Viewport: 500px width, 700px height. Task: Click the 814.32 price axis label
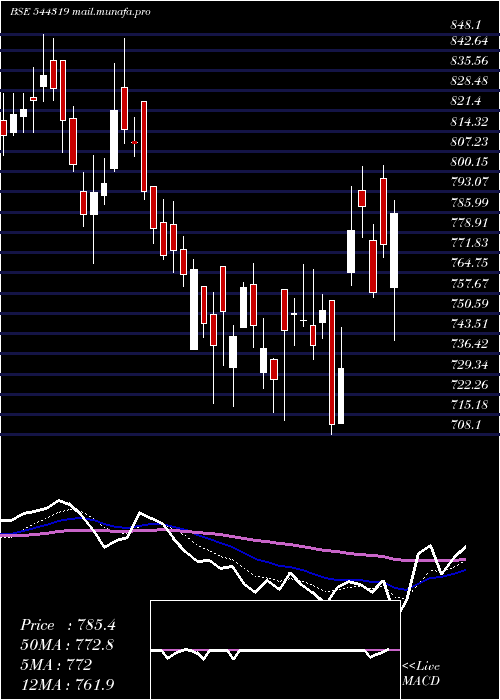pos(468,121)
